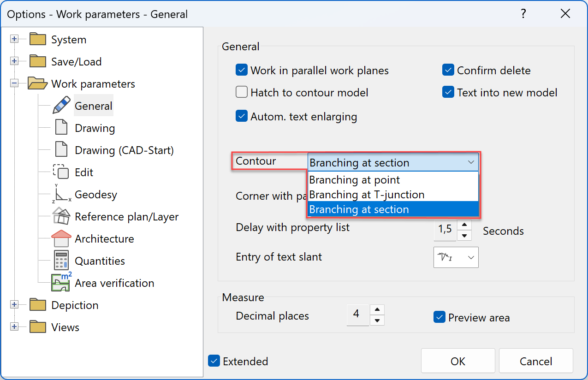Viewport: 588px width, 380px height.
Task: Open the Entry of text slant dropdown
Action: click(456, 257)
